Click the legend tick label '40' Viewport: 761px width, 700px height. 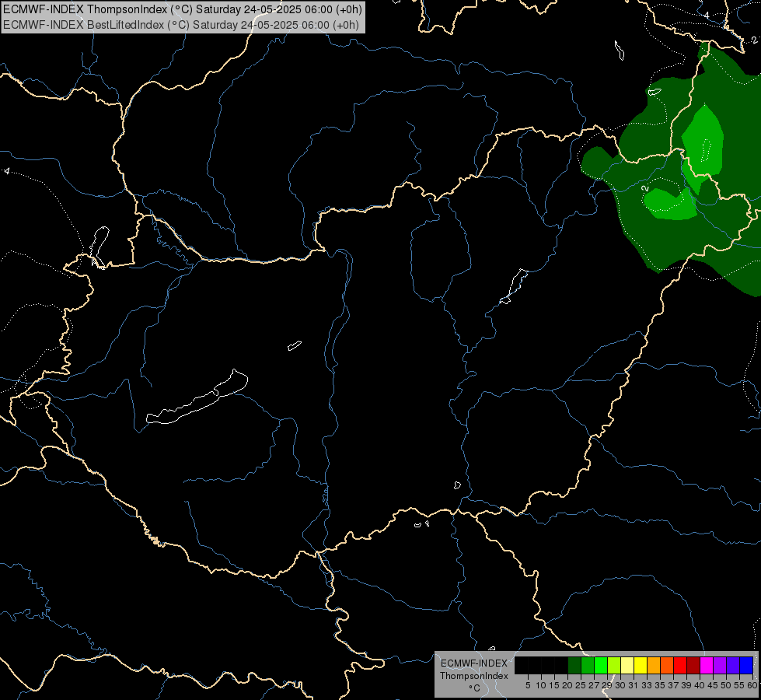[700, 685]
